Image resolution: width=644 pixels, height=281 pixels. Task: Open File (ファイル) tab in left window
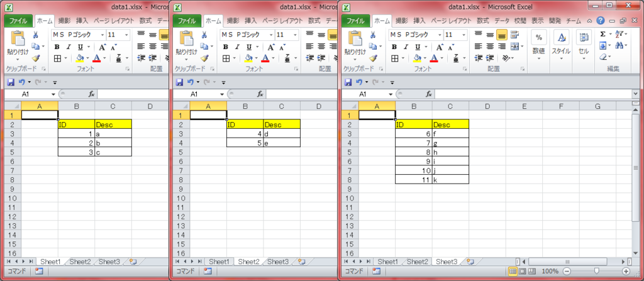[x=18, y=21]
